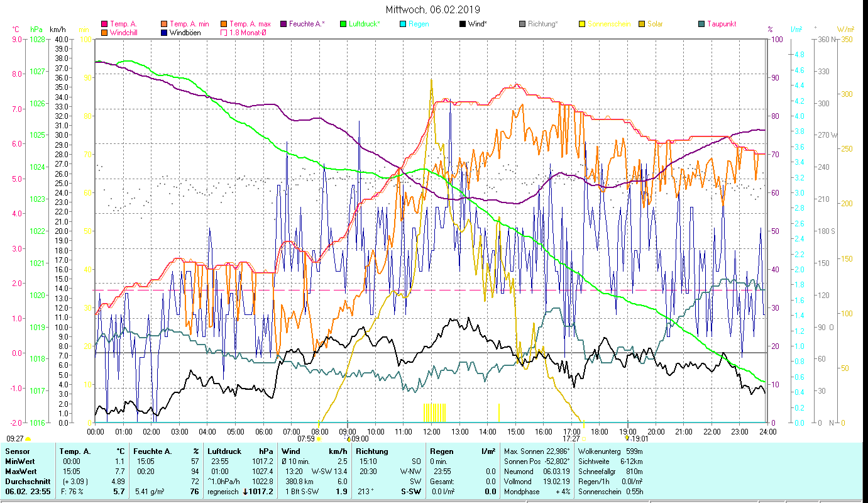Screen dimensions: 868x503
Task: Click the Richtung column header in table
Action: coord(373,451)
